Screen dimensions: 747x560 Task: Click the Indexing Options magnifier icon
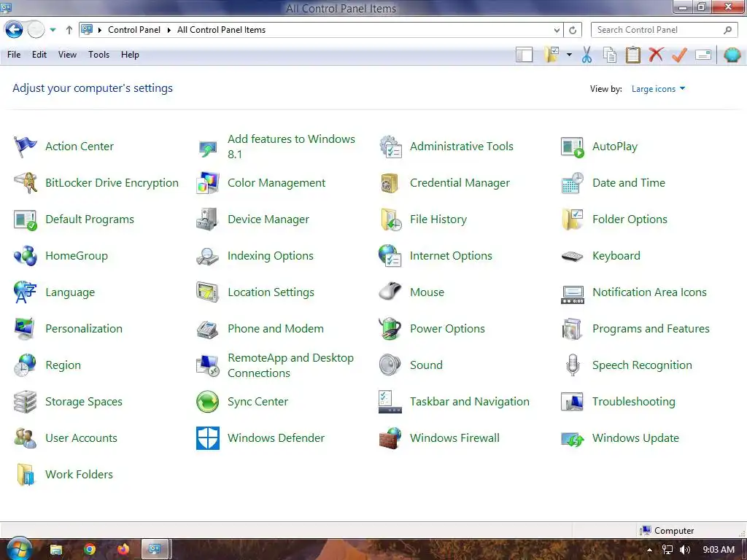coord(208,256)
